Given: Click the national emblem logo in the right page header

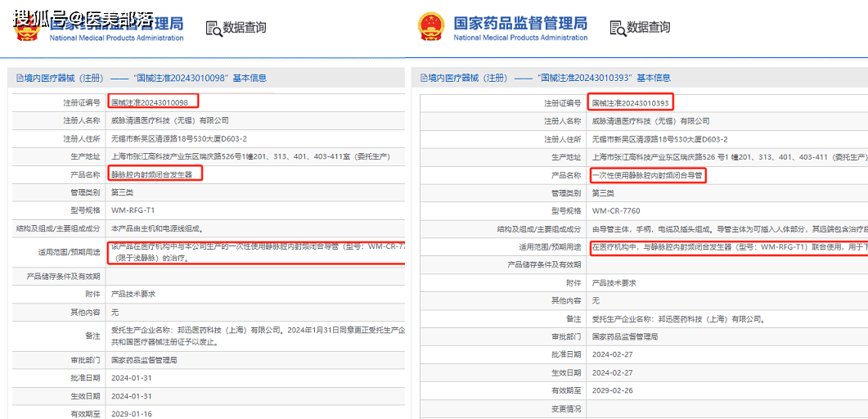Looking at the screenshot, I should (x=430, y=27).
